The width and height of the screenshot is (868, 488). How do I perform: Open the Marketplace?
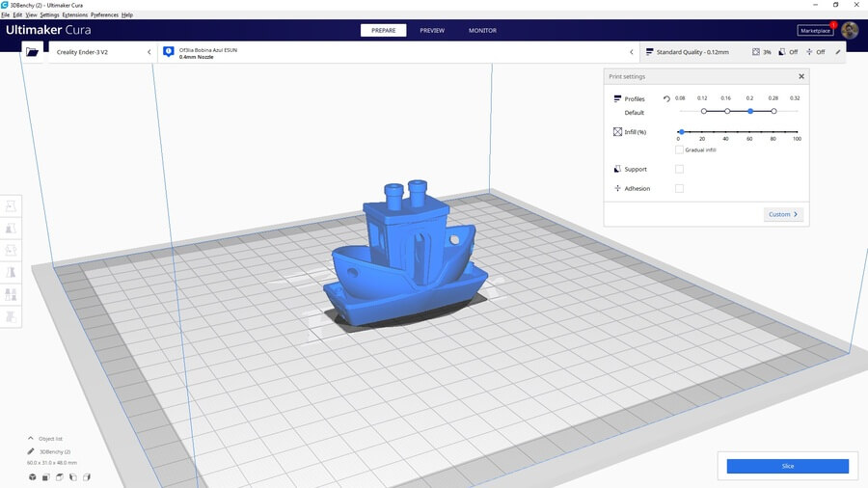(x=815, y=31)
